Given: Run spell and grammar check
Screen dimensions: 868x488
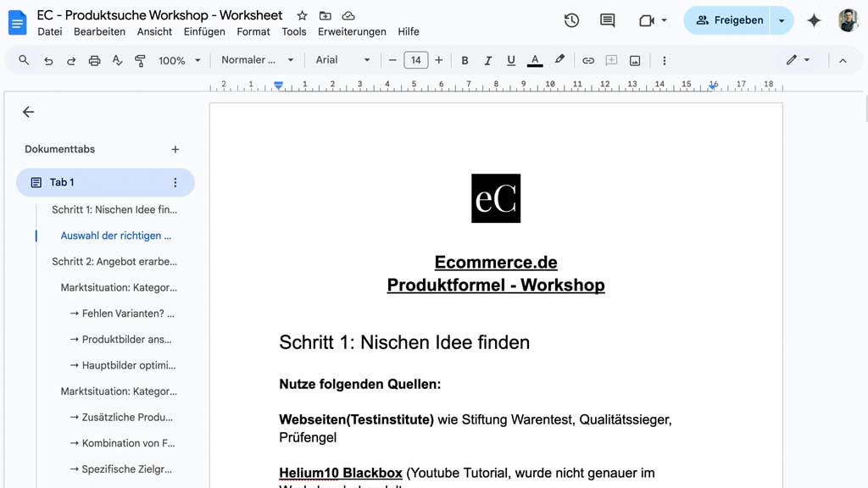Looking at the screenshot, I should coord(117,60).
